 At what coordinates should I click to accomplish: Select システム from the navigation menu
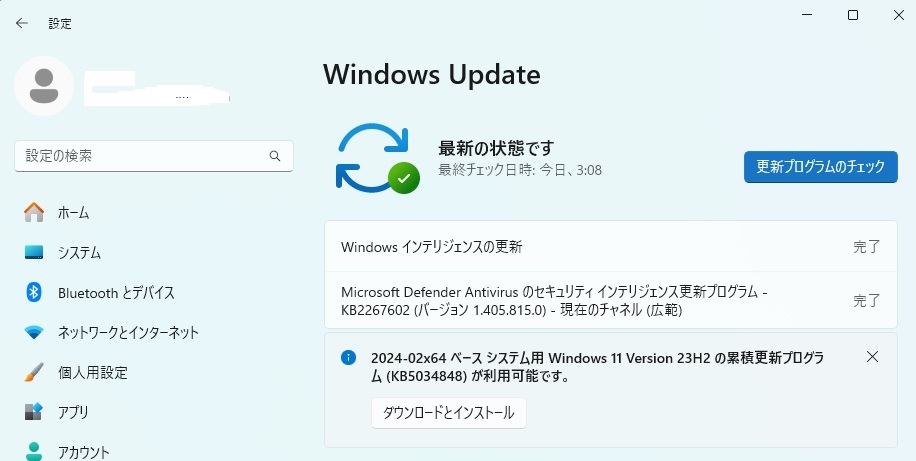click(x=79, y=252)
